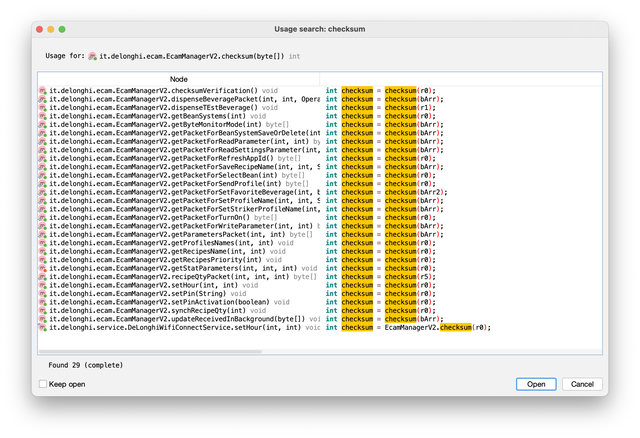Click the method icon beside getPacketForSetProfileName row
The width and height of the screenshot is (640, 438).
(x=43, y=201)
